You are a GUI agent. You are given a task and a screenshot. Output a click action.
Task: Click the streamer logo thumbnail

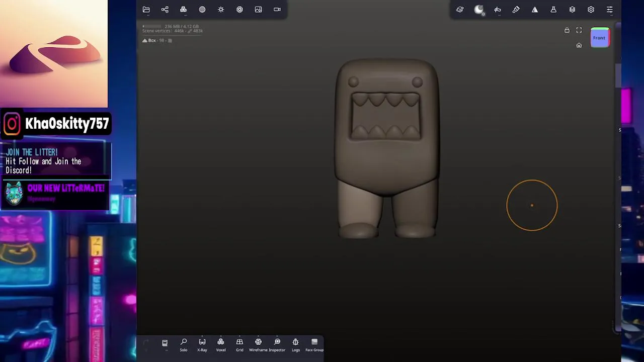pyautogui.click(x=54, y=54)
